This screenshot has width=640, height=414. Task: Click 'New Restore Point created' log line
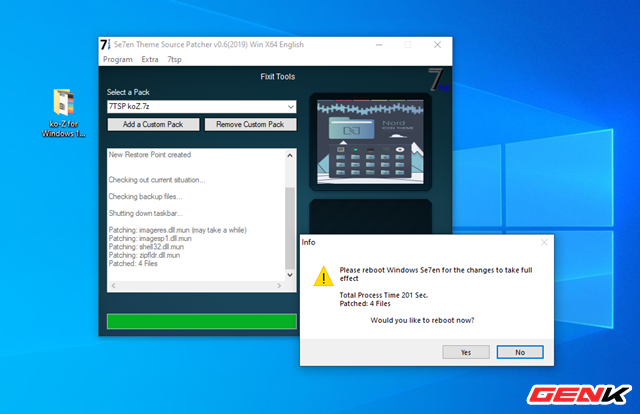point(150,155)
